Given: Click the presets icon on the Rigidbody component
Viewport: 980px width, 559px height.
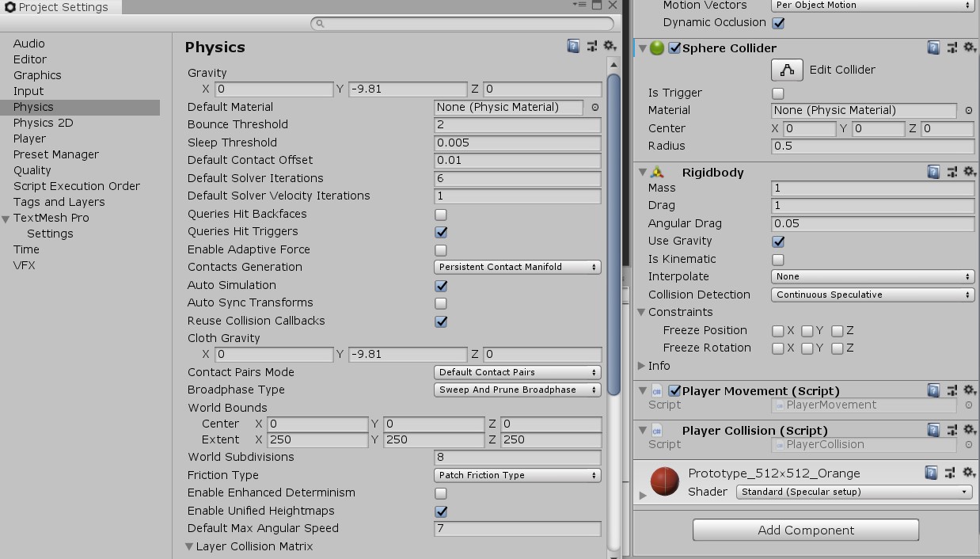Looking at the screenshot, I should pyautogui.click(x=951, y=172).
